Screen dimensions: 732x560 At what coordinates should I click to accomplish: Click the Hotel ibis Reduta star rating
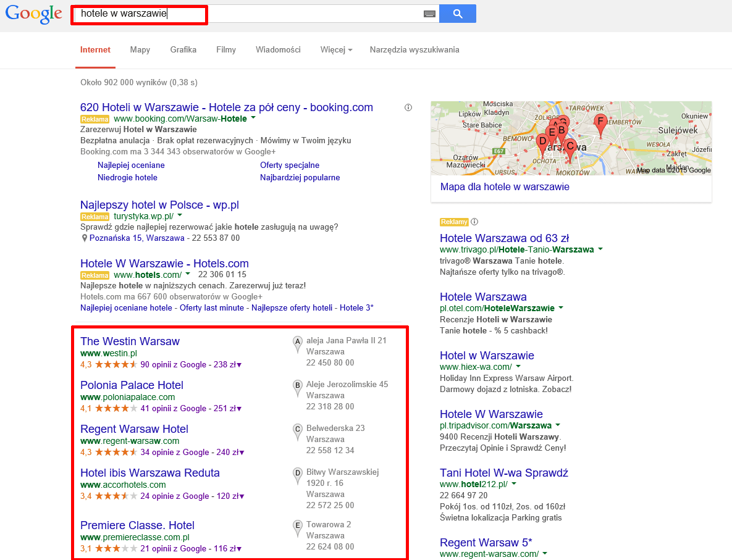116,496
